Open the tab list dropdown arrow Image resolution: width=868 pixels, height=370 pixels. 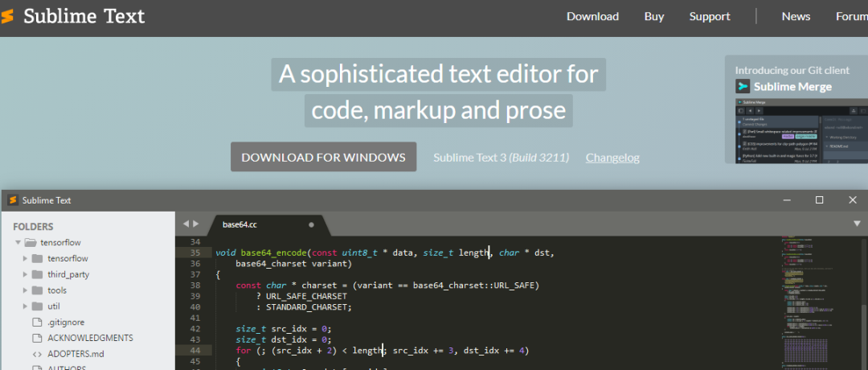[x=858, y=224]
